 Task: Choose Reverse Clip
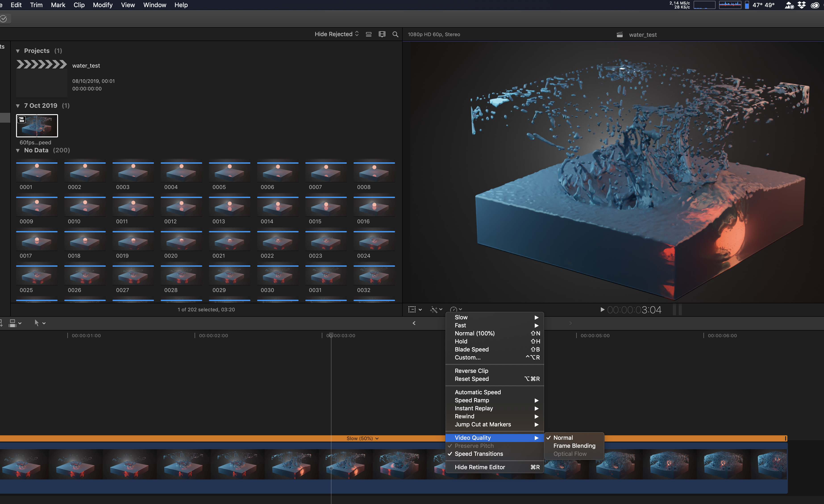[x=495, y=371]
